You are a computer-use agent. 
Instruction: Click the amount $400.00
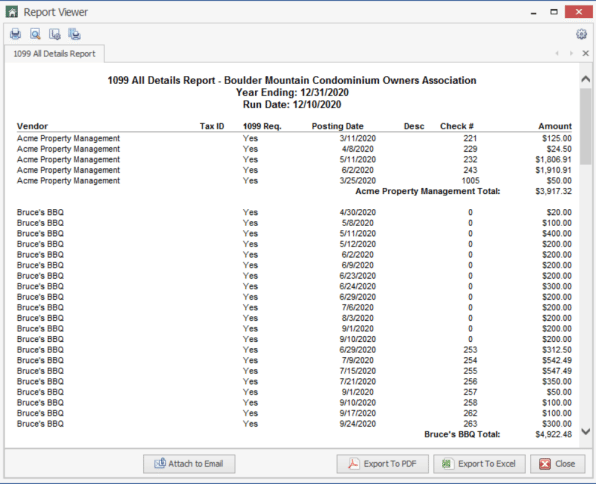[x=557, y=234]
